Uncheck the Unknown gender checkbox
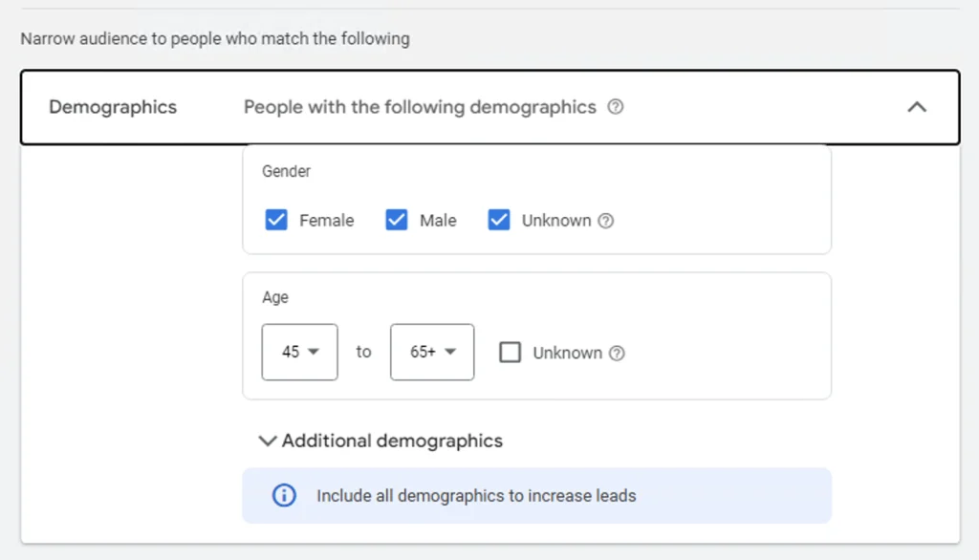 click(x=499, y=220)
